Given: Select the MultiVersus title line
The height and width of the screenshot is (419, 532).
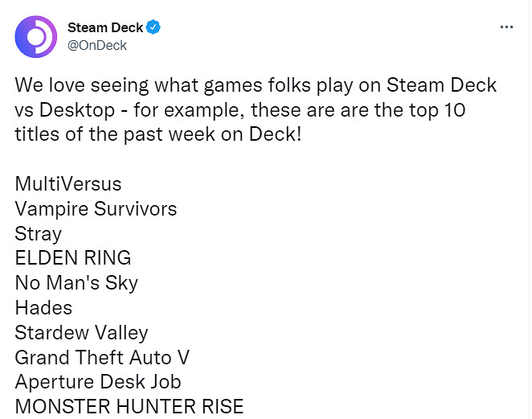Looking at the screenshot, I should click(x=68, y=184).
